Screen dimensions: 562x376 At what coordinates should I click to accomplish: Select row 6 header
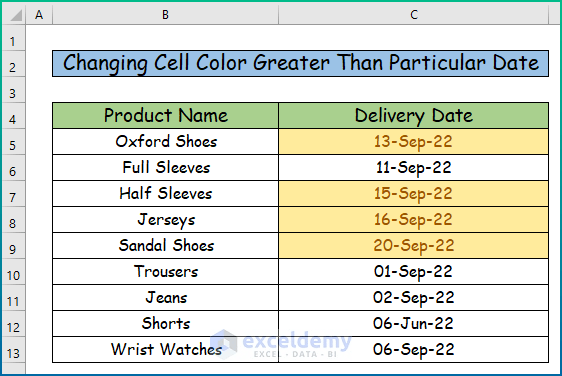click(14, 168)
